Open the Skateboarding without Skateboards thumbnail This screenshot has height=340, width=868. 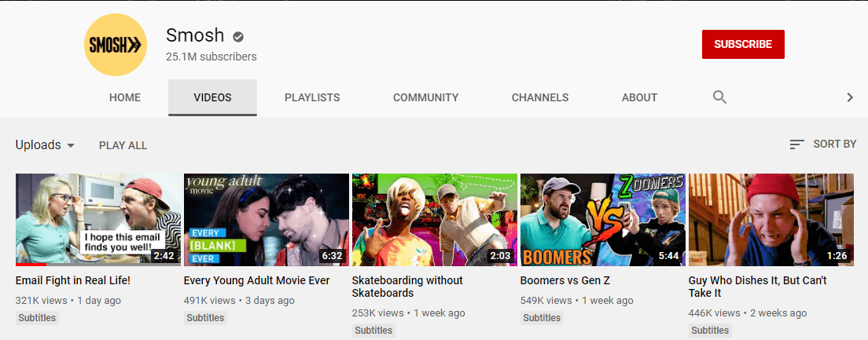coord(435,220)
